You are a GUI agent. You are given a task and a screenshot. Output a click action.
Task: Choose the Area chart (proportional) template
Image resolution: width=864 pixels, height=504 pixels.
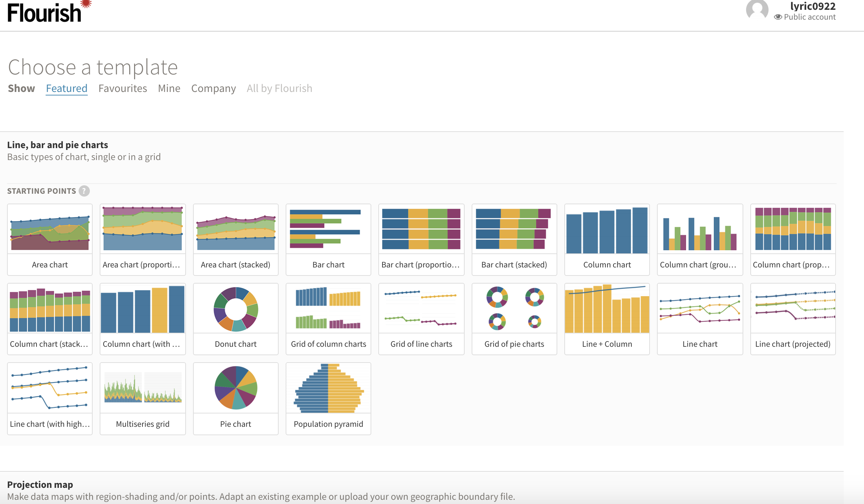click(x=143, y=240)
